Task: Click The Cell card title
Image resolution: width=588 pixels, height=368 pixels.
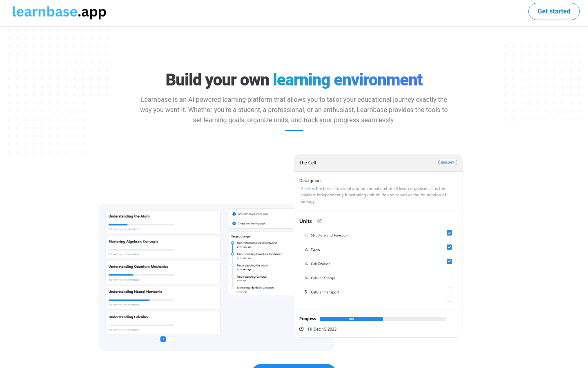Action: tap(307, 163)
